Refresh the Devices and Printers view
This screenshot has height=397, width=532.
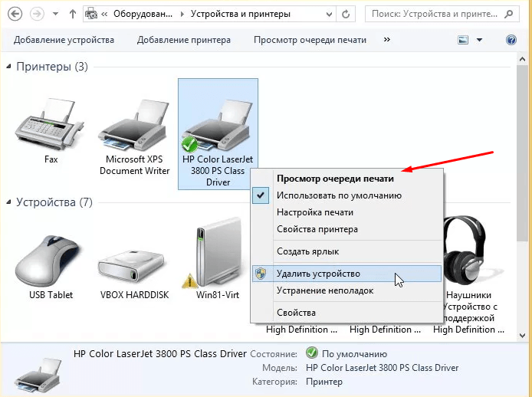(x=347, y=14)
